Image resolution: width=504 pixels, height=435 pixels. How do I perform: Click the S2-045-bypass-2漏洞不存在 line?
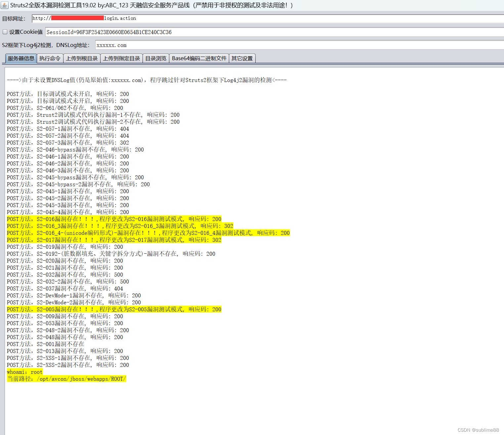tap(78, 184)
